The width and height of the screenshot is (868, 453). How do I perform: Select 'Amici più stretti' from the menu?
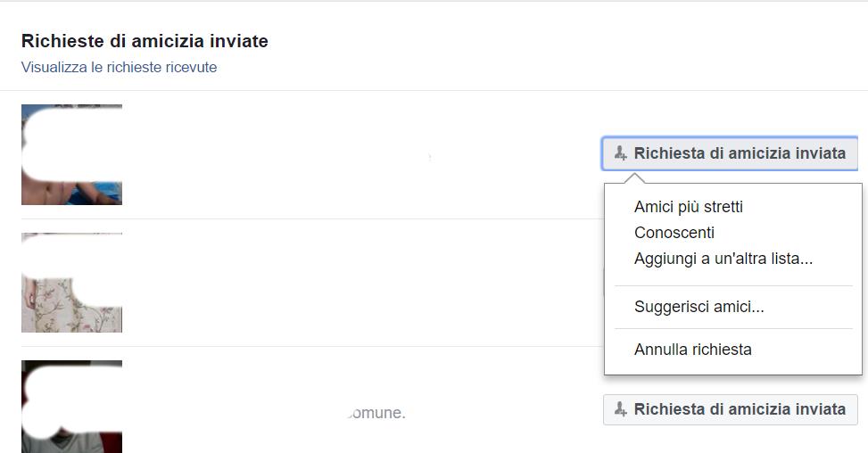(688, 207)
